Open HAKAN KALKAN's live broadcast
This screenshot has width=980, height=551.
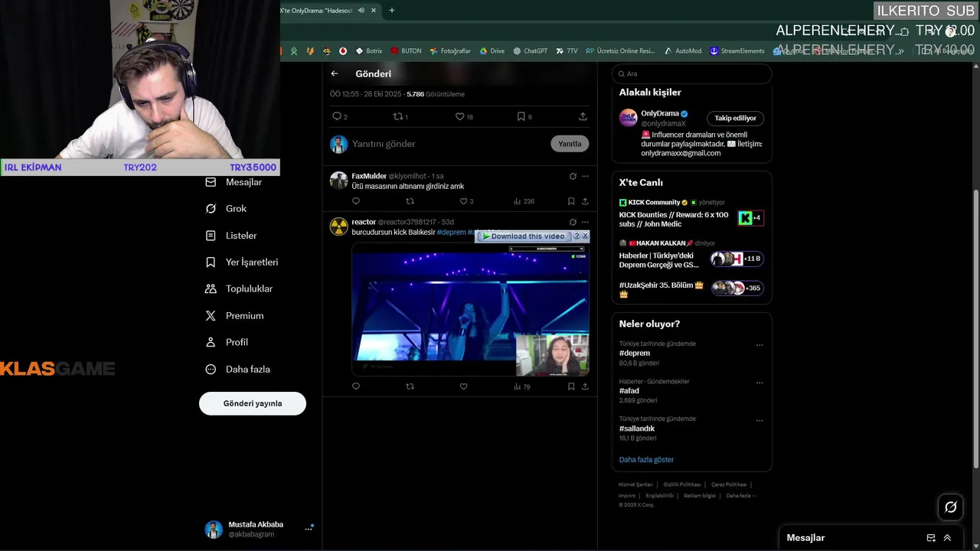(691, 256)
